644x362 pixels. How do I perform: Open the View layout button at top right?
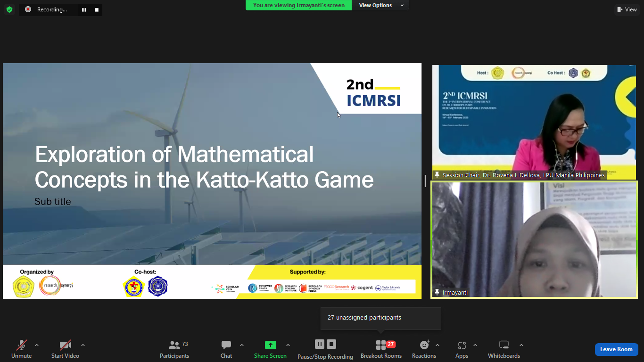point(627,9)
